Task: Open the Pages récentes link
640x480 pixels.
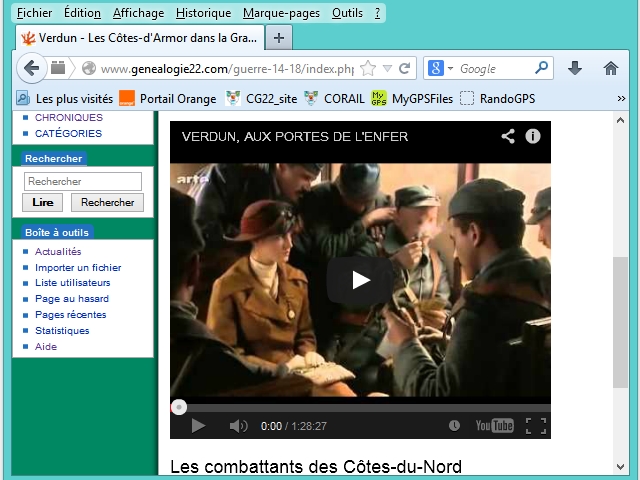Action: [x=71, y=315]
